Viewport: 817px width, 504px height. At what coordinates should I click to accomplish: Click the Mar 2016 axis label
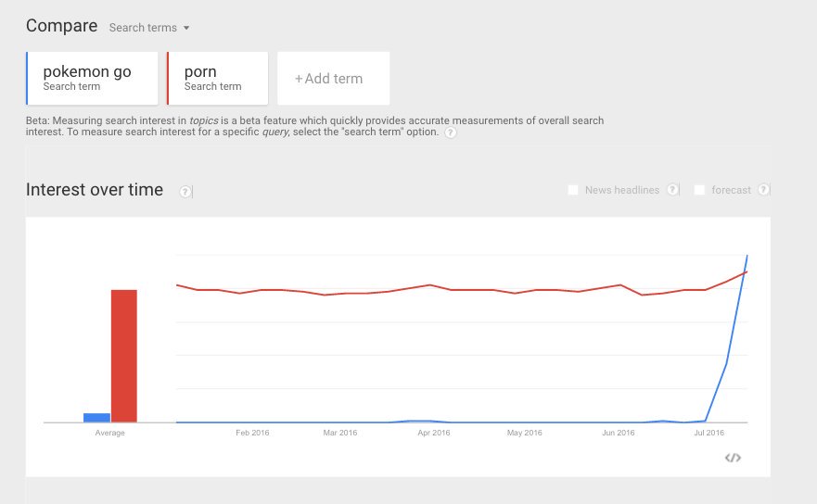340,433
